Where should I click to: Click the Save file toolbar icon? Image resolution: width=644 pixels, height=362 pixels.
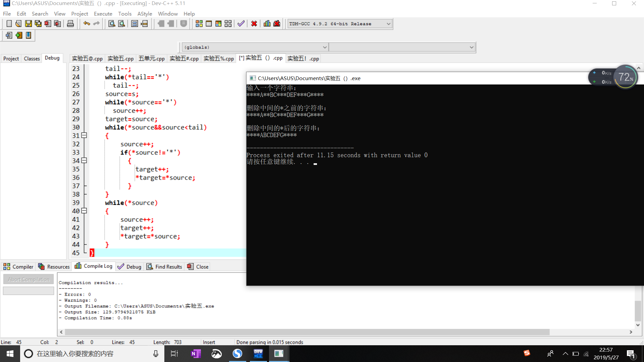[x=29, y=24]
